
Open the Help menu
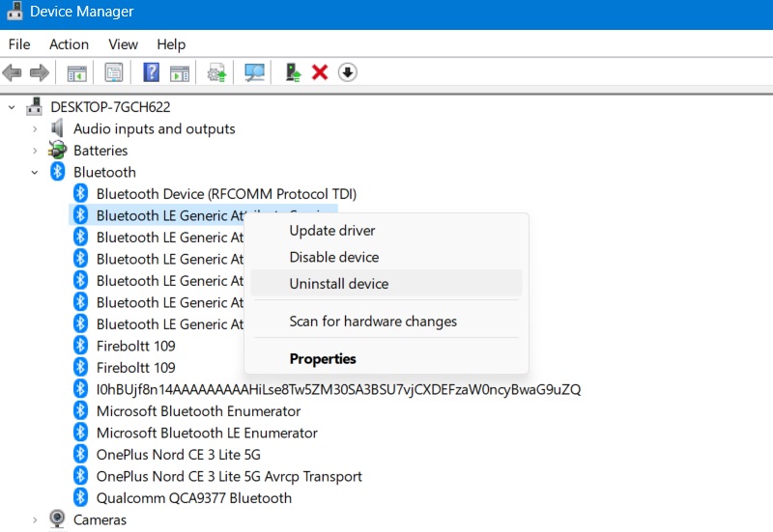tap(171, 44)
